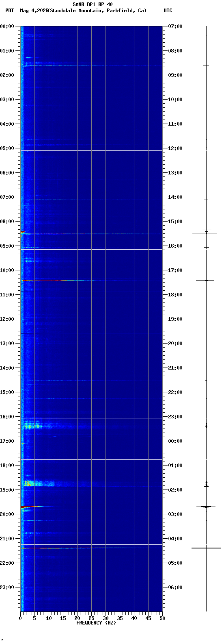This screenshot has width=224, height=644.
Task: Click the '06:00' UTC axis label
Action: coord(175,587)
